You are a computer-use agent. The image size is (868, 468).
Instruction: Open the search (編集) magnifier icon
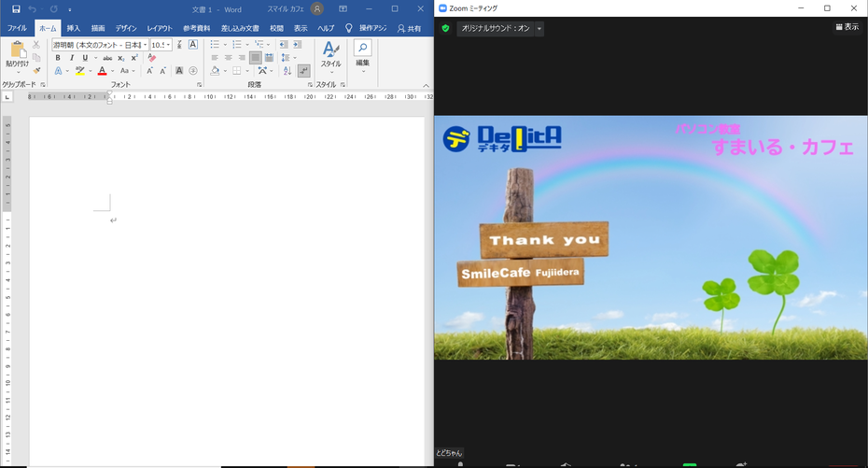pos(362,48)
